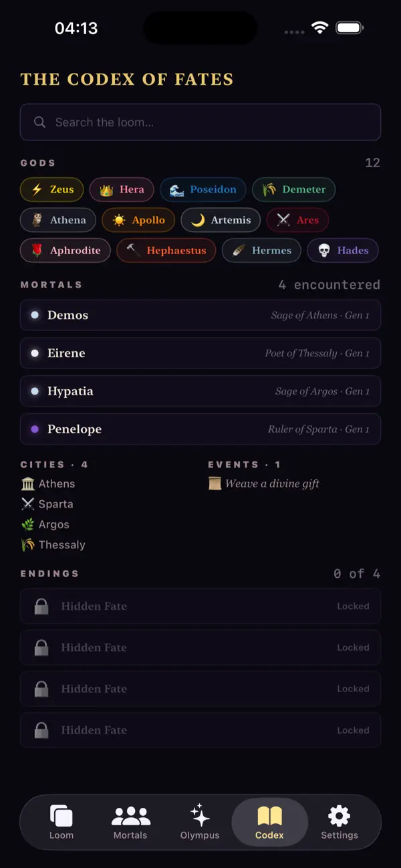Open the Thessaly city entry
Image resolution: width=401 pixels, height=868 pixels.
(x=53, y=545)
